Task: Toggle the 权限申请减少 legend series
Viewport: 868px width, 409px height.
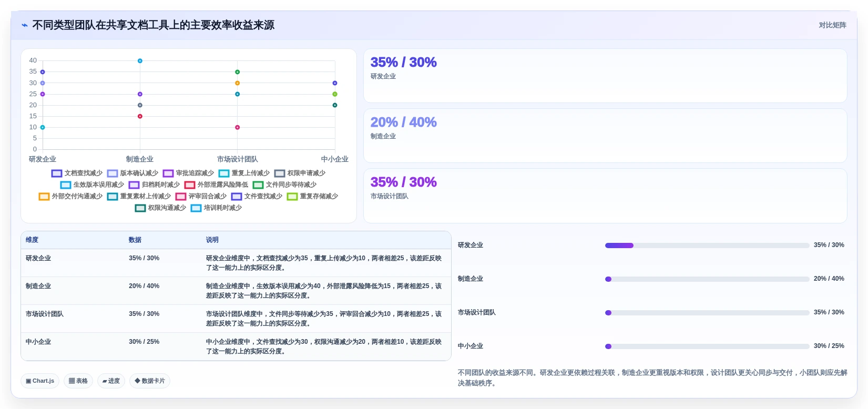Action: pyautogui.click(x=300, y=173)
